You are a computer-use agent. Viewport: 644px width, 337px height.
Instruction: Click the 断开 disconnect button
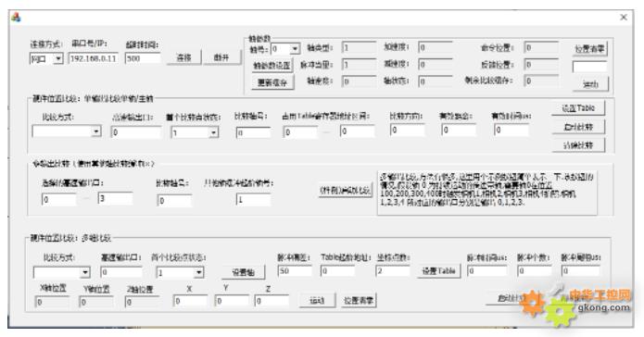click(x=221, y=57)
